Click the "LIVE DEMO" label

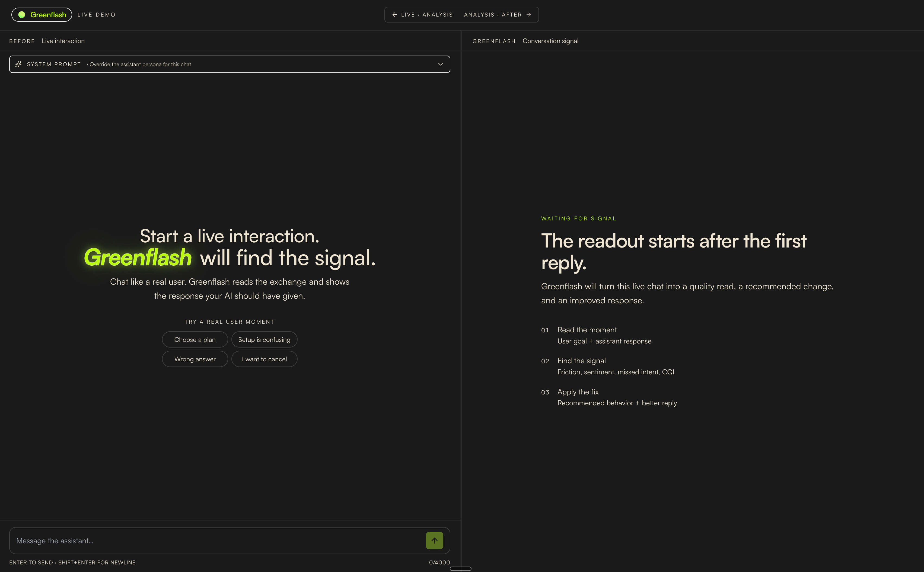coord(97,15)
